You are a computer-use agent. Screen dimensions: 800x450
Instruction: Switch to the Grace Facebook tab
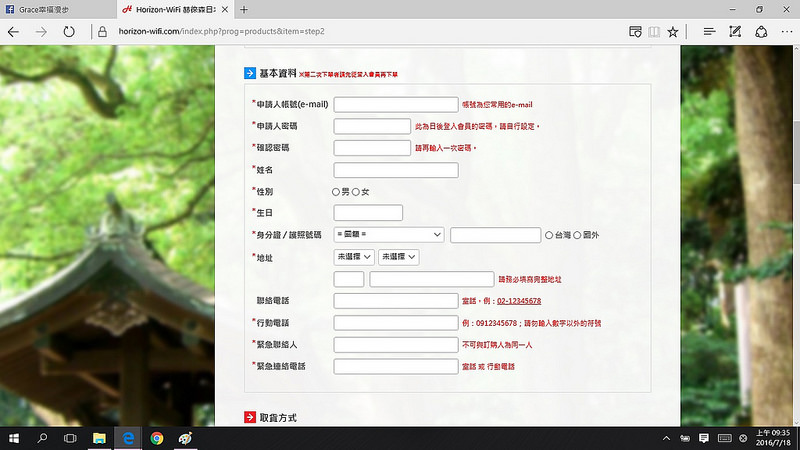pyautogui.click(x=57, y=9)
